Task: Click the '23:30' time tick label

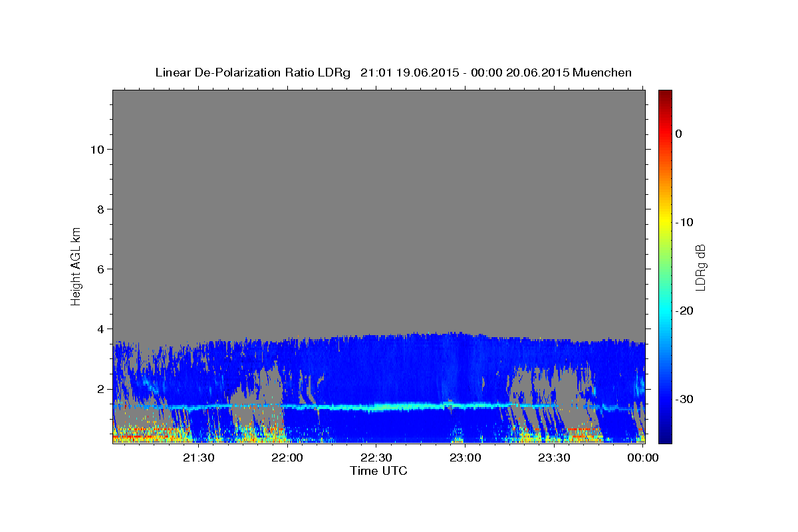Action: [x=553, y=458]
